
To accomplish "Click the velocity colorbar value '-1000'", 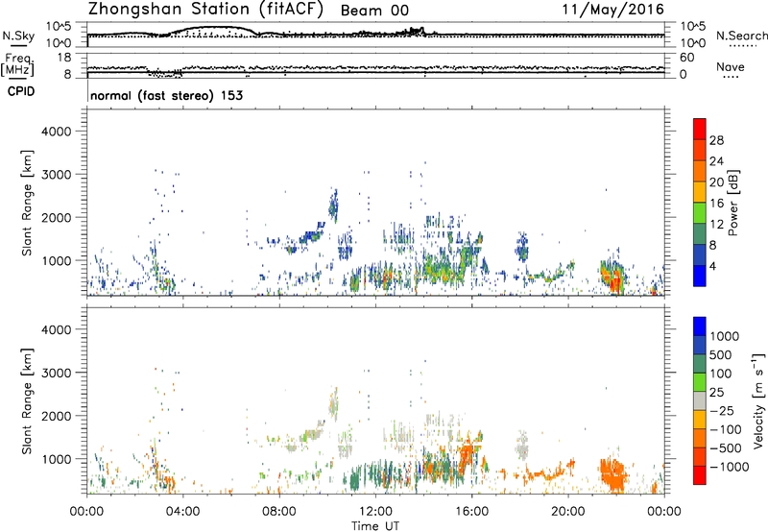I will coord(730,467).
